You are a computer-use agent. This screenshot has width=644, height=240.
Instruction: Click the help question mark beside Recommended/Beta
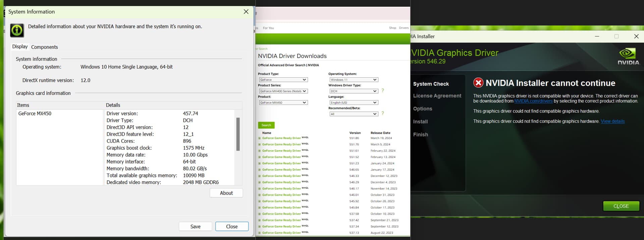click(382, 114)
